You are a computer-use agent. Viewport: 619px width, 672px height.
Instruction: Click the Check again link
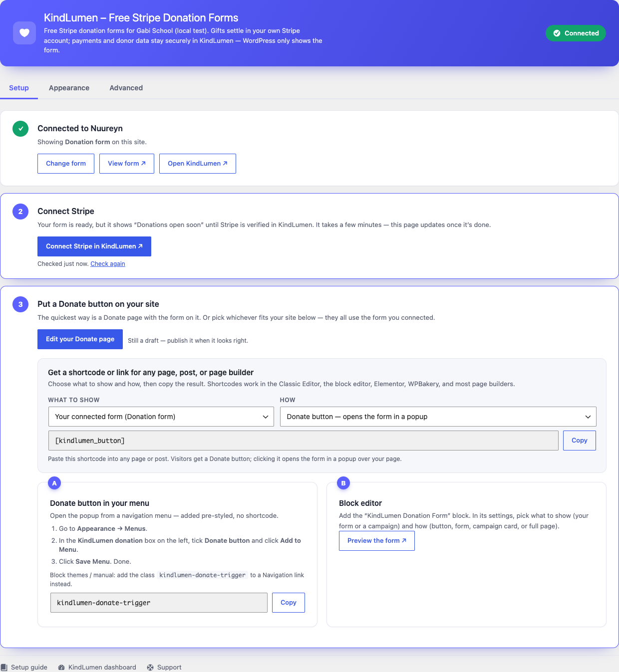108,264
